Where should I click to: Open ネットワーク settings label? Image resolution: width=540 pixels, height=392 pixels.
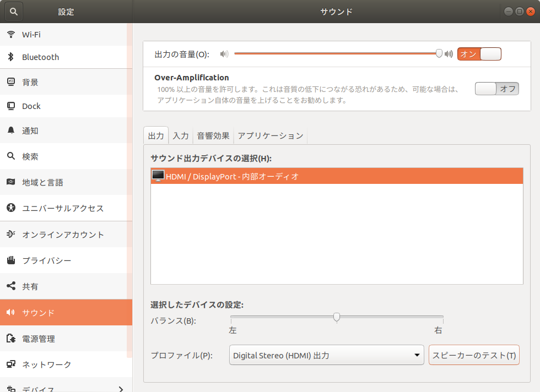click(x=47, y=364)
